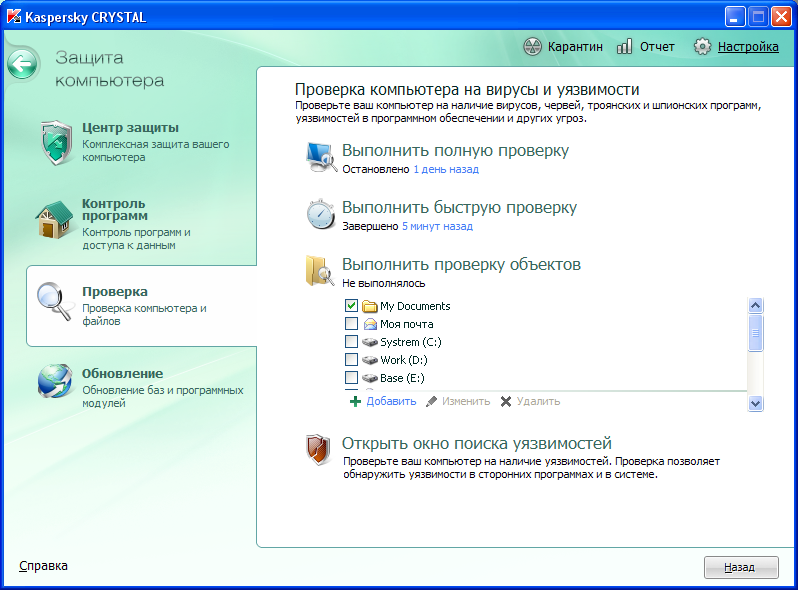Uncheck the My Documents checkbox

coord(351,305)
